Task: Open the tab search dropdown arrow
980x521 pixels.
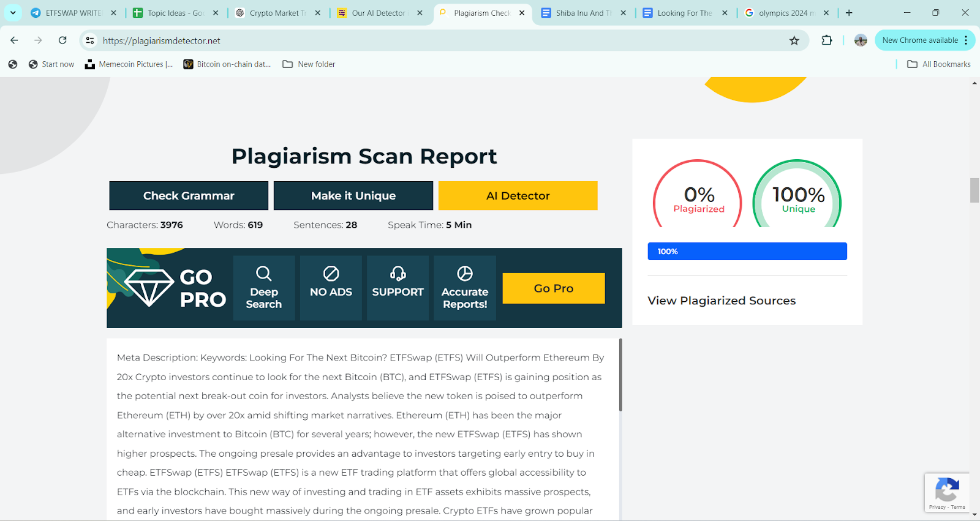Action: click(x=13, y=13)
